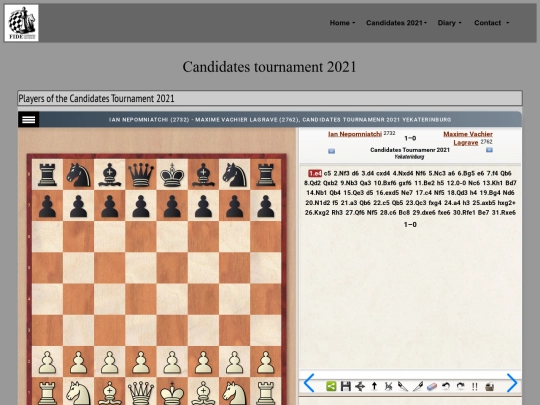This screenshot has height=405, width=540.
Task: Select the eraser icon in toolbar
Action: click(432, 386)
